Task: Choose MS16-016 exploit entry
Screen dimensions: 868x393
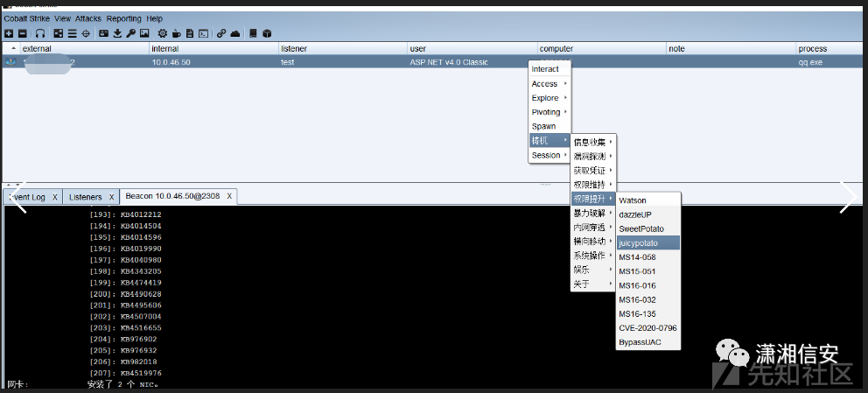Action: [648, 285]
